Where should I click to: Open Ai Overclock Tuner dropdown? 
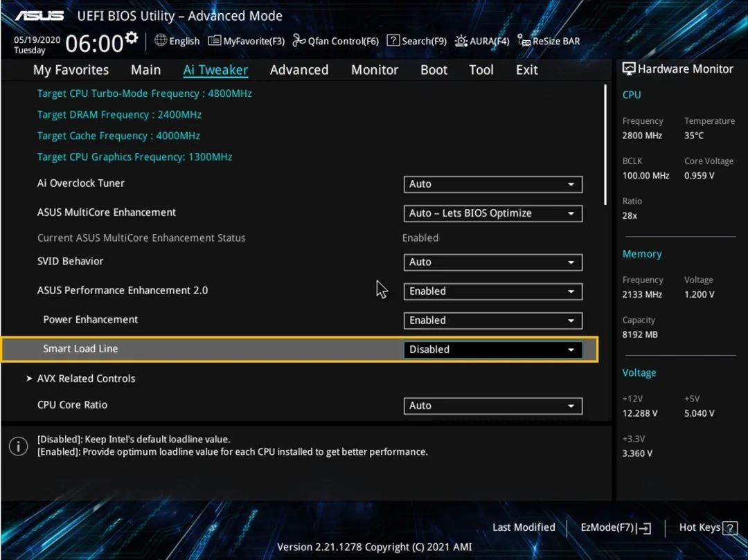pyautogui.click(x=493, y=184)
